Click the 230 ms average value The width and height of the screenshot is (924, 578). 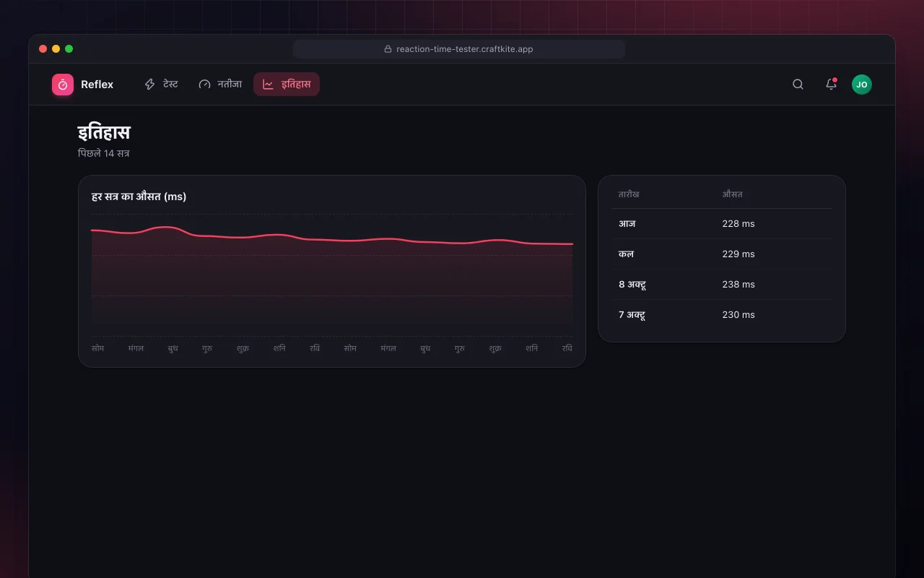coord(738,315)
